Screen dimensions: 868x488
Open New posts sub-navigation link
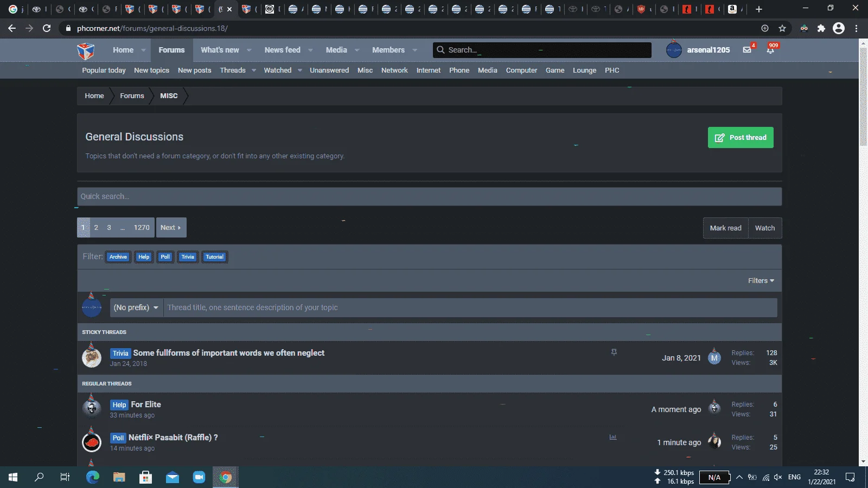point(194,70)
